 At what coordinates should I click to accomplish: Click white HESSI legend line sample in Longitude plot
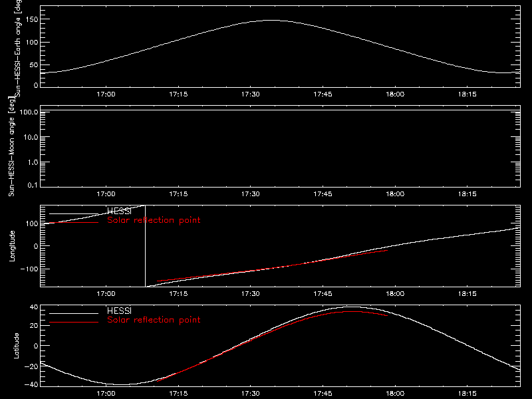point(74,213)
